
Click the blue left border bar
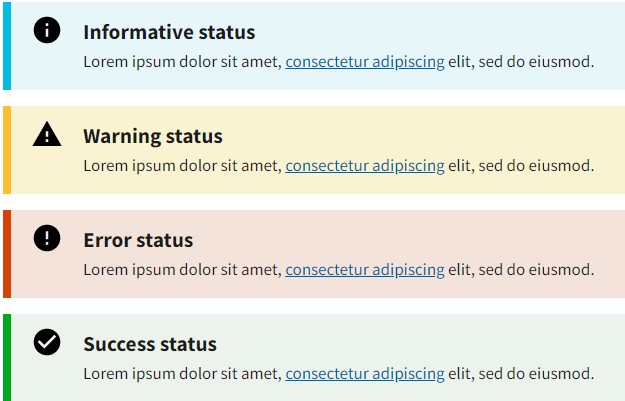point(7,46)
